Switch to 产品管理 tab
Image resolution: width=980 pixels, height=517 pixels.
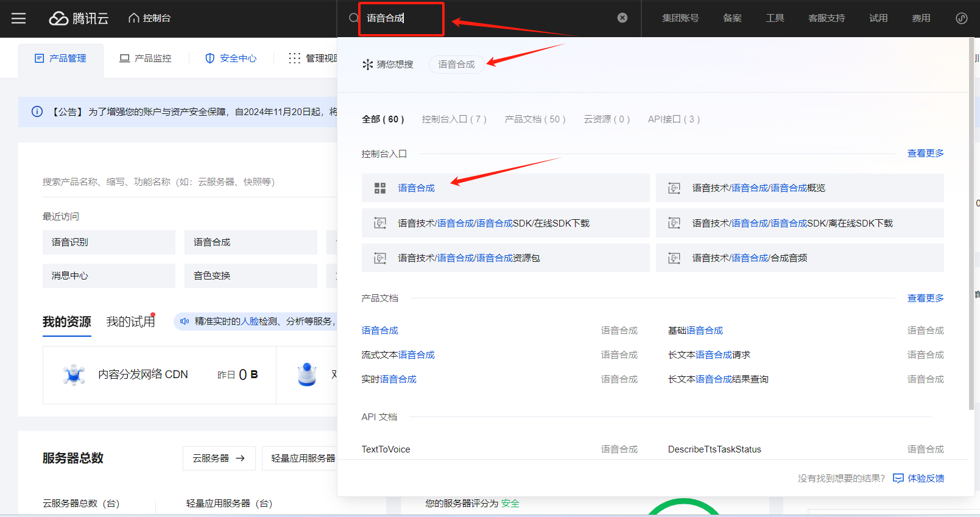pos(60,58)
